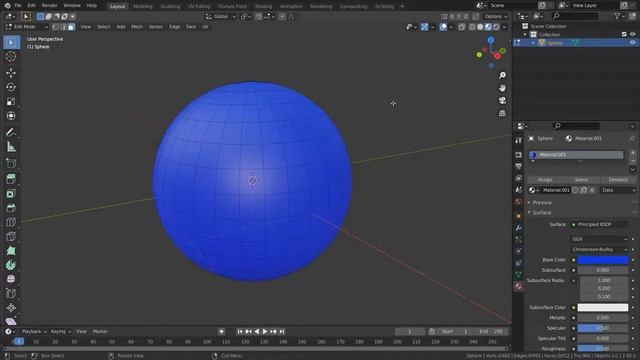640x360 pixels.
Task: Switch to the Shading workspace tab
Action: pyautogui.click(x=263, y=6)
